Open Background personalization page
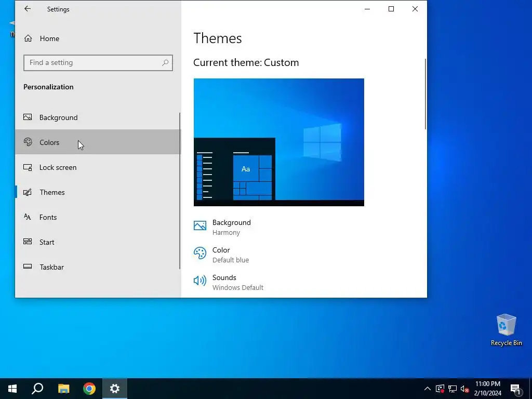This screenshot has width=532, height=399. click(98, 117)
